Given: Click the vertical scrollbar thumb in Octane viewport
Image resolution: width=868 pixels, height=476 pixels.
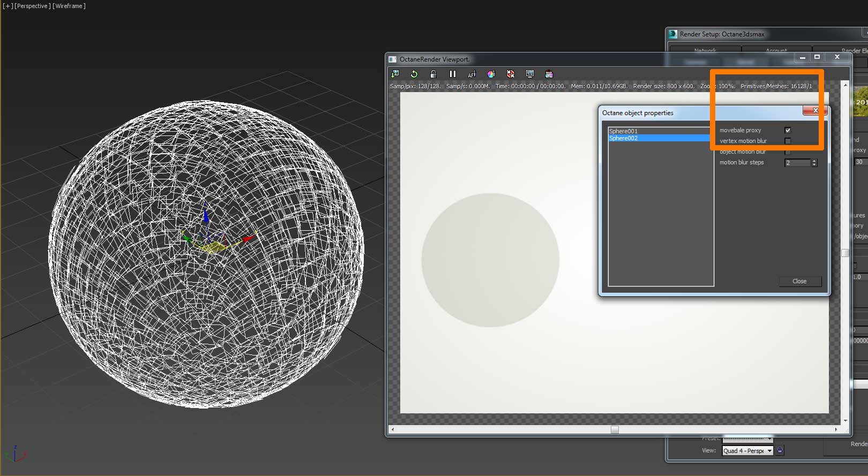Looking at the screenshot, I should point(845,253).
